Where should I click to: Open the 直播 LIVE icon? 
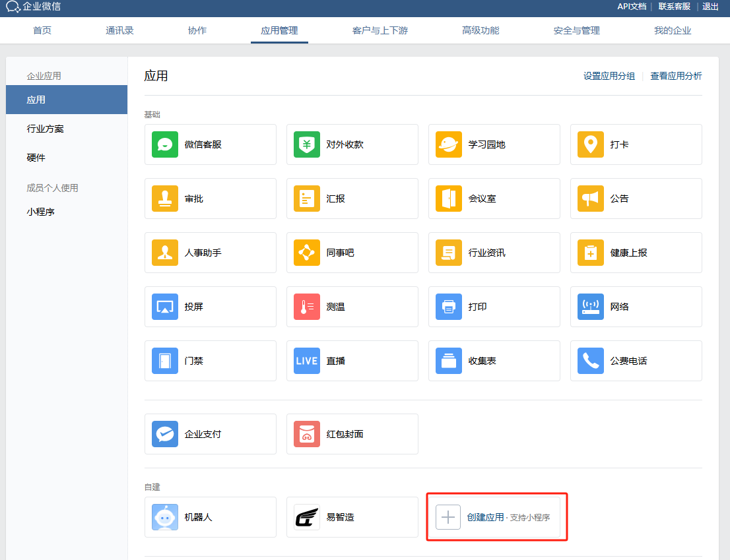(x=307, y=361)
